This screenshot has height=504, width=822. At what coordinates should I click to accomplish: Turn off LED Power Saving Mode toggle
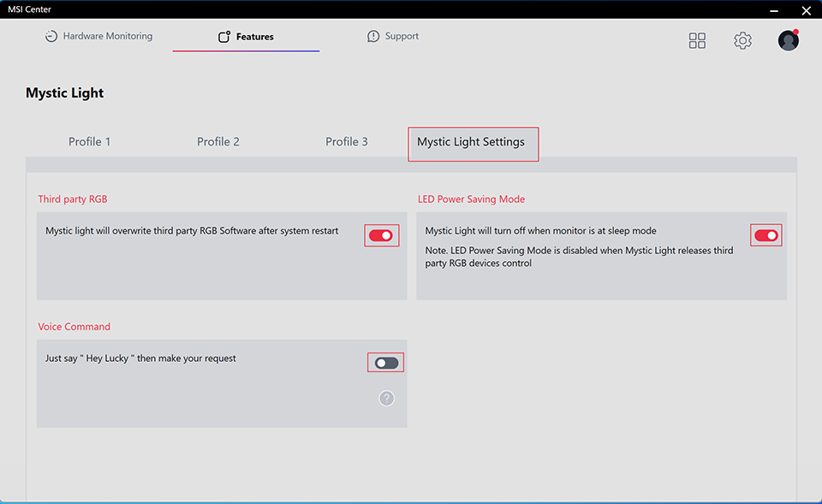(765, 235)
